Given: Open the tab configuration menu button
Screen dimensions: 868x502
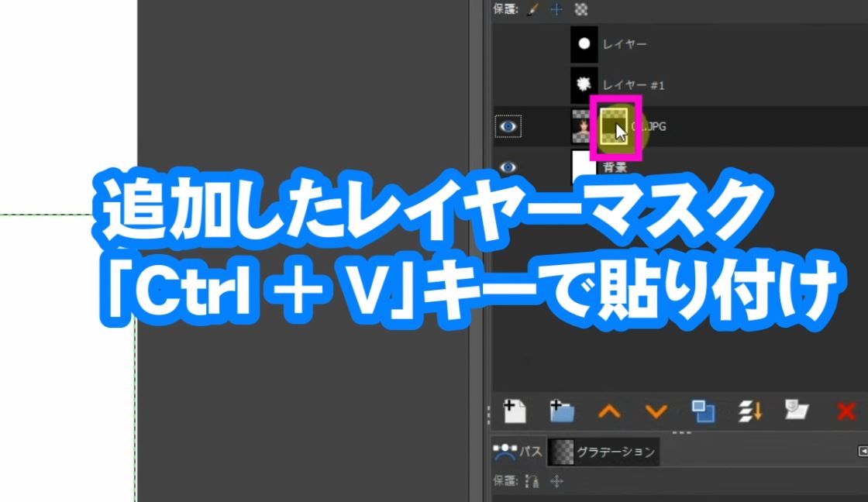Looking at the screenshot, I should point(863,451).
